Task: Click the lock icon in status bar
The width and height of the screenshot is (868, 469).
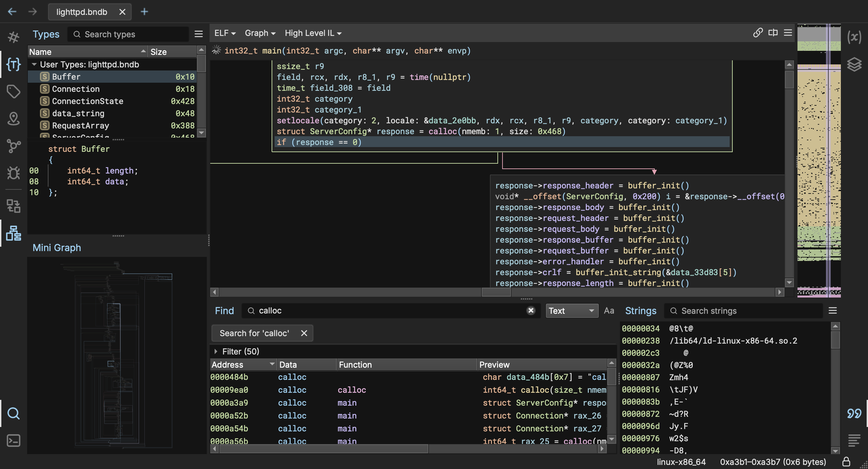Action: point(846,462)
